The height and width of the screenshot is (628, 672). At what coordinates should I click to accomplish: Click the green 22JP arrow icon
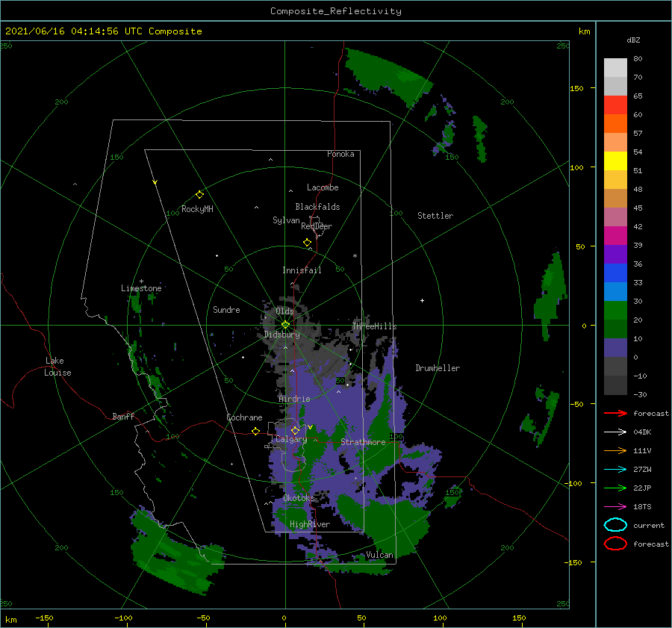615,488
